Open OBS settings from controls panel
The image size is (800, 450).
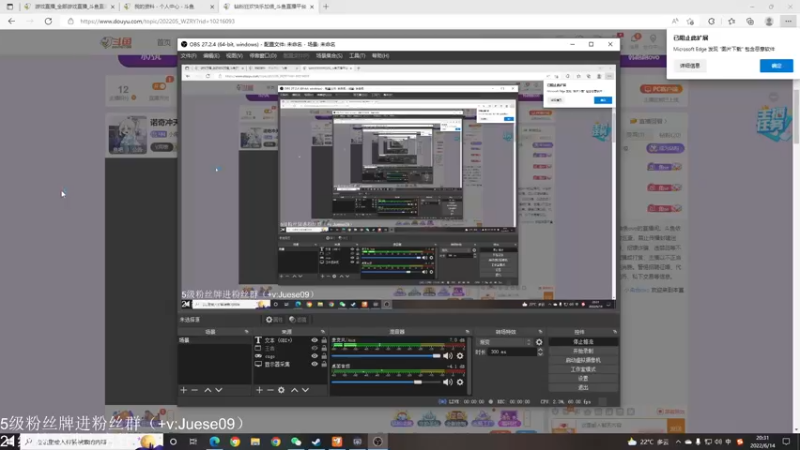coord(583,379)
